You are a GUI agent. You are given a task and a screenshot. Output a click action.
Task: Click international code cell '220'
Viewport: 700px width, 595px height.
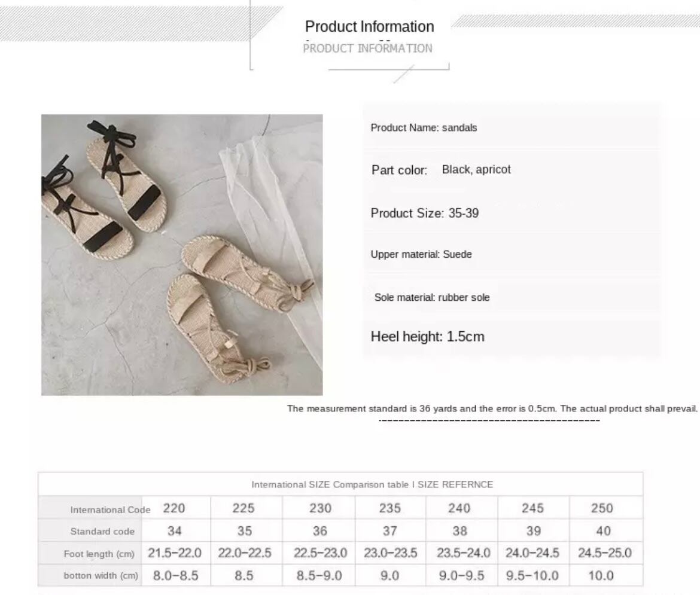click(x=174, y=508)
